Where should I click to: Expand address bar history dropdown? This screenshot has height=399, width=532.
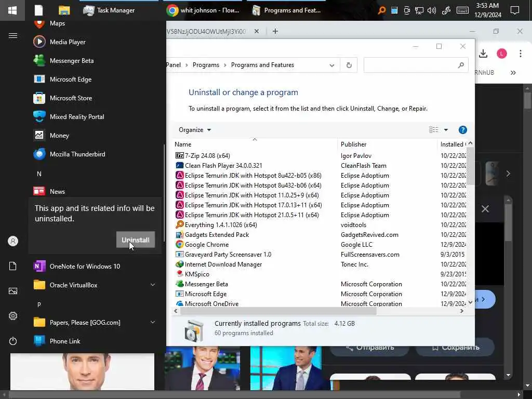point(331,65)
